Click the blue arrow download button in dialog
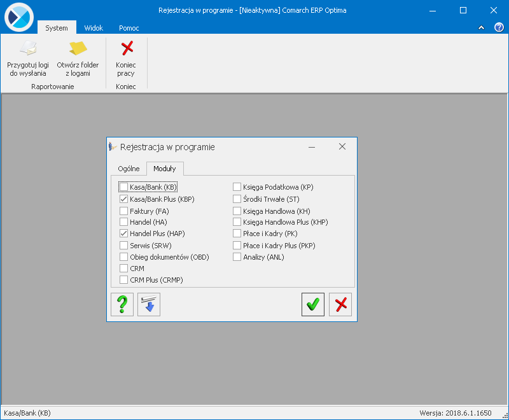This screenshot has height=420, width=509. click(x=149, y=304)
